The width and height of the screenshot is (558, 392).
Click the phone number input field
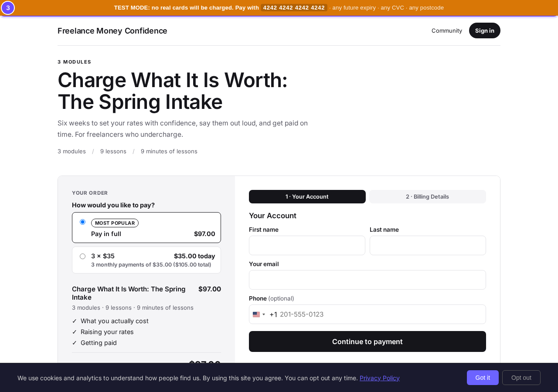(x=381, y=314)
